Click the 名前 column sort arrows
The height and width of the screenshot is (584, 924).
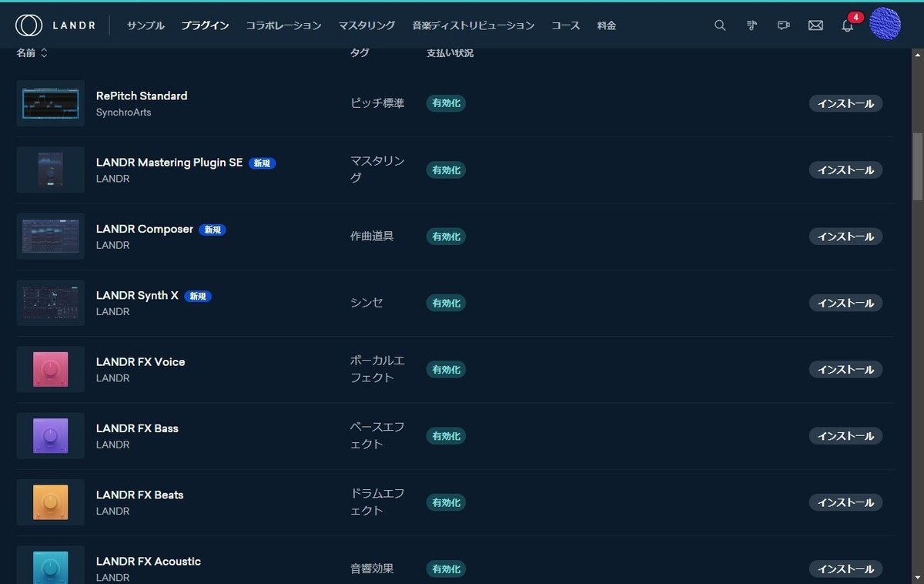(x=44, y=53)
